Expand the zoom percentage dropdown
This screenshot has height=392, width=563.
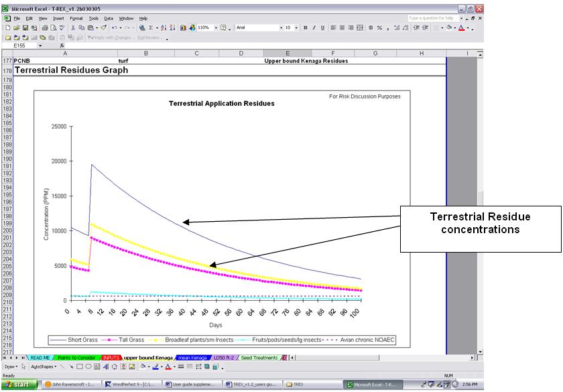point(215,27)
